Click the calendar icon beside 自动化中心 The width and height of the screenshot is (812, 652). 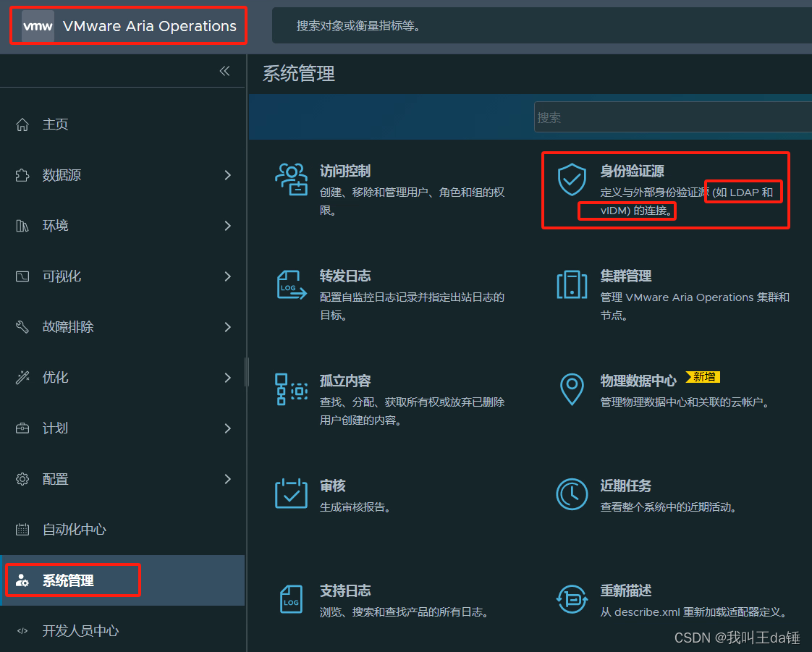click(x=22, y=529)
